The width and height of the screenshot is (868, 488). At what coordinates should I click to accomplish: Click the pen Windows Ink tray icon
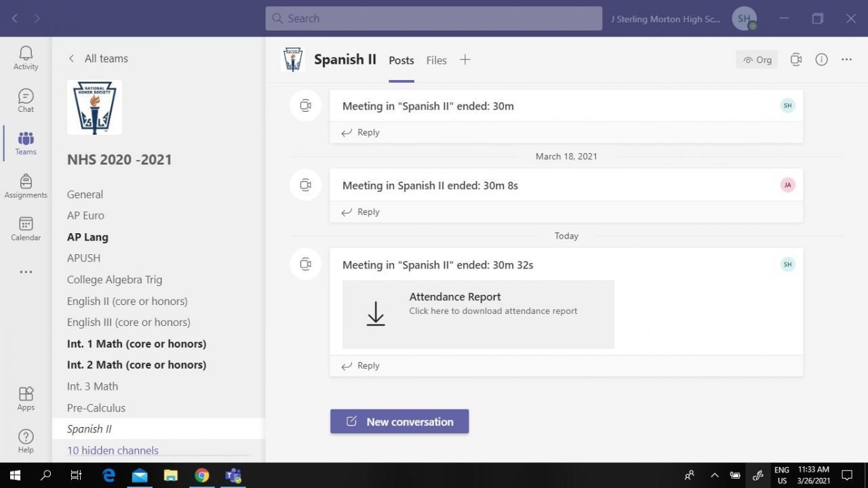[x=758, y=475]
